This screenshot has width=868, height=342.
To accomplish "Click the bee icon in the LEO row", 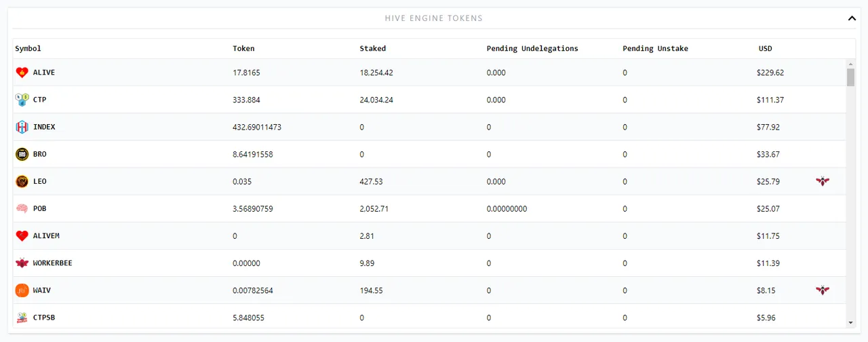I will pyautogui.click(x=823, y=181).
